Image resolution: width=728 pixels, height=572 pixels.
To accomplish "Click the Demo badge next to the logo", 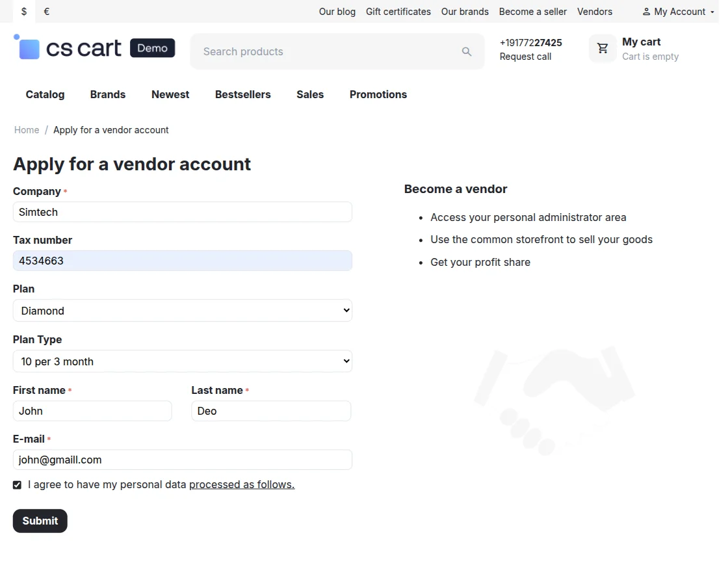I will (x=152, y=47).
